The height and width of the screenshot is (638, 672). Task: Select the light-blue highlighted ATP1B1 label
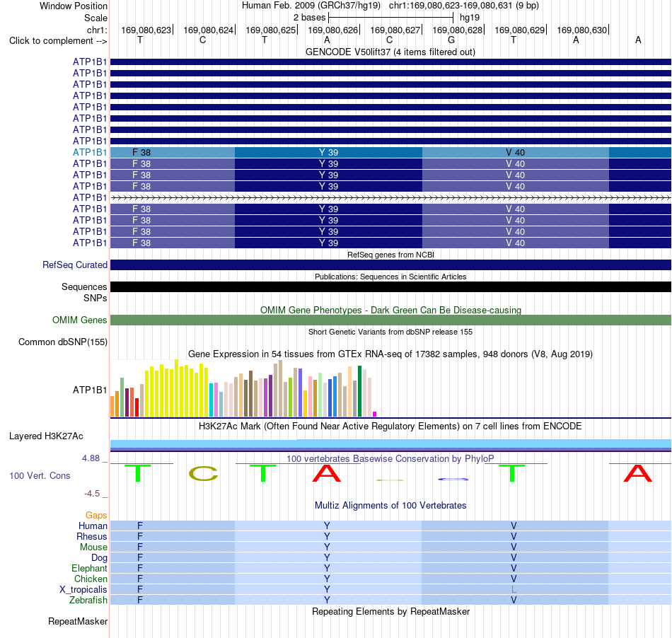coord(90,152)
